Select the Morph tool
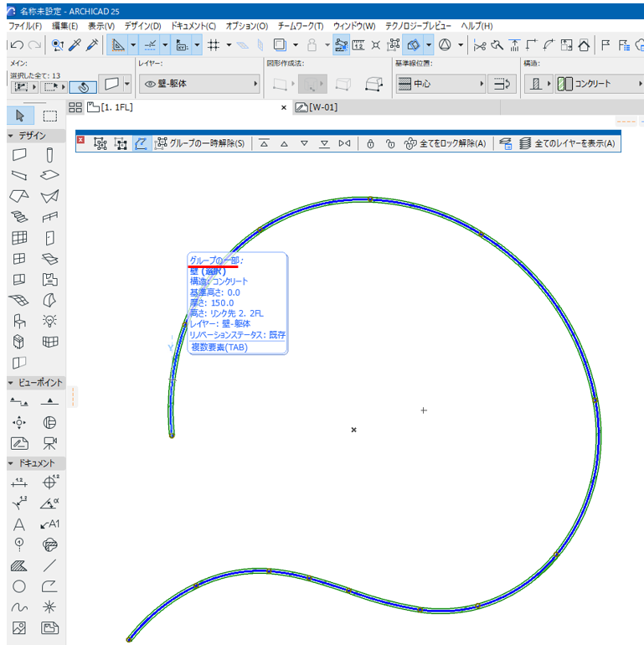 (49, 300)
